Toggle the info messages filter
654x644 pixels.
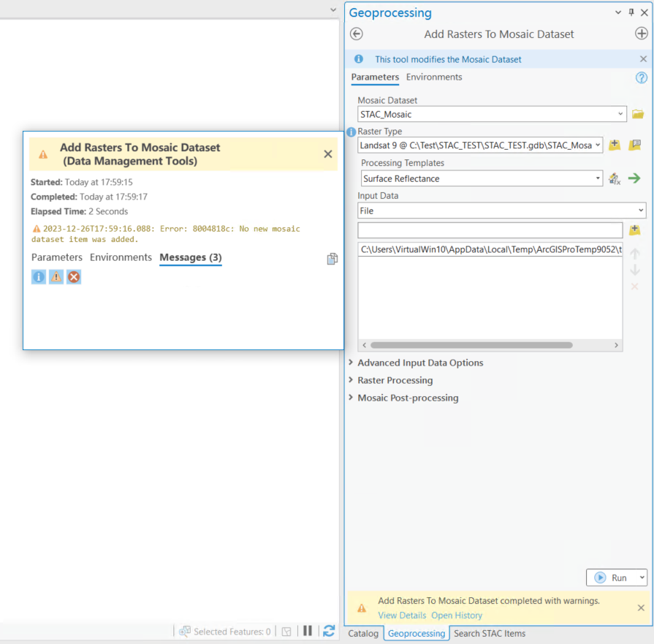tap(38, 276)
